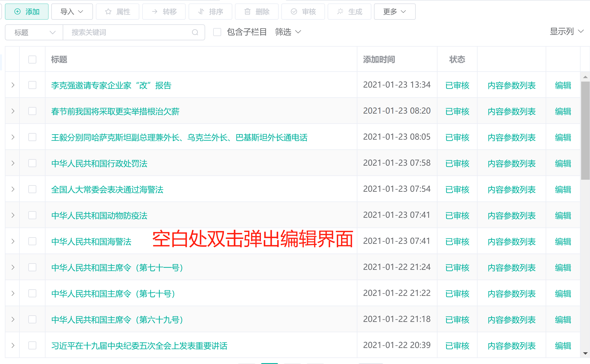Open article 全国人大常委会表决通过海警法

pyautogui.click(x=107, y=189)
